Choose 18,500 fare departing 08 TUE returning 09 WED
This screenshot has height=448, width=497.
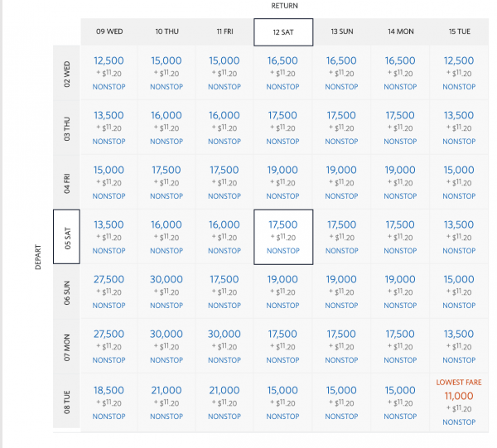coord(109,390)
